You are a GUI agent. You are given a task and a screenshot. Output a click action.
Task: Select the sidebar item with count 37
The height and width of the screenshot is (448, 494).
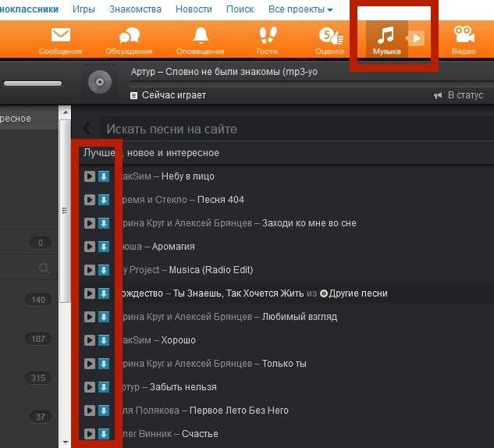(40, 417)
